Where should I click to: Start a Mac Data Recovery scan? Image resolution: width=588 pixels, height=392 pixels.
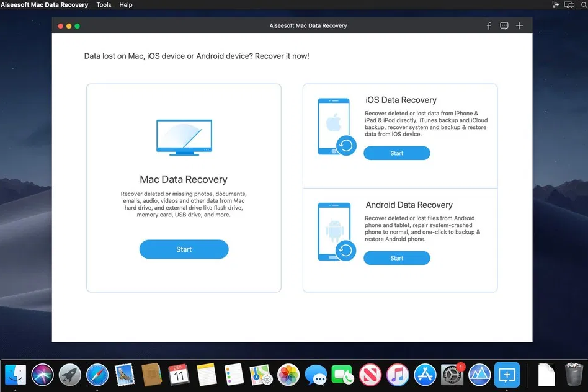(184, 249)
